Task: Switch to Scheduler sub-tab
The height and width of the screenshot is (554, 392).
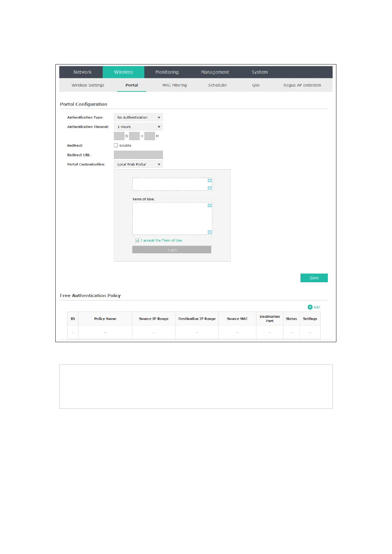Action: point(218,85)
